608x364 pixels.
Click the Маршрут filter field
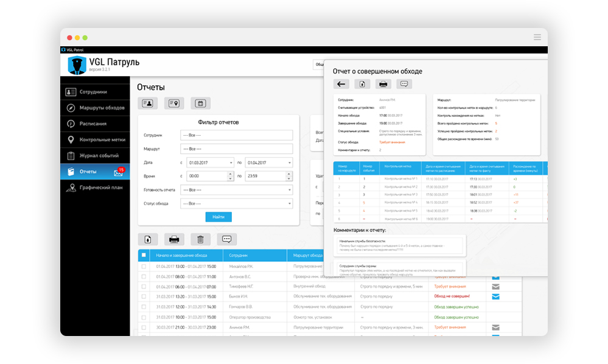[237, 149]
